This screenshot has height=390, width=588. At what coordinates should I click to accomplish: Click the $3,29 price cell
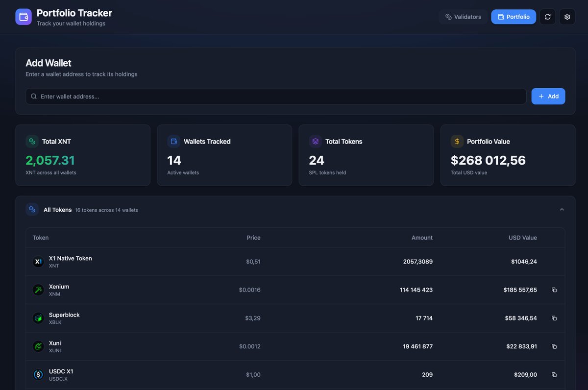click(x=253, y=318)
